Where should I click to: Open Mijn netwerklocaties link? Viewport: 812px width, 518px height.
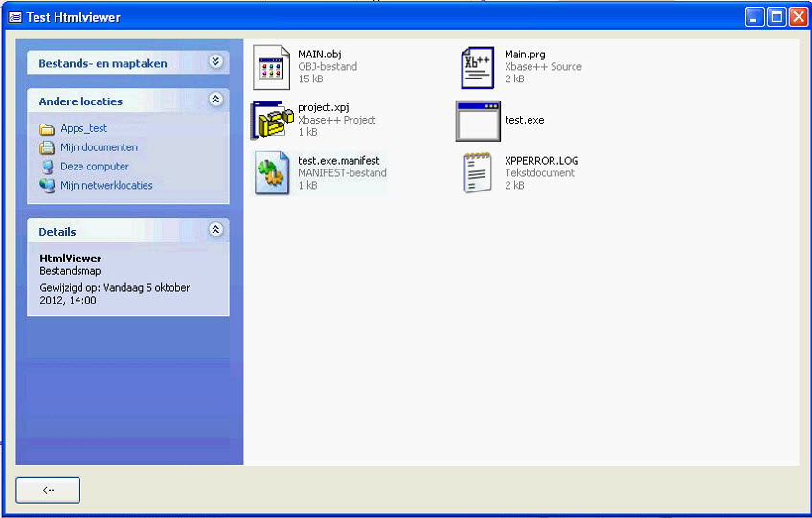click(106, 186)
